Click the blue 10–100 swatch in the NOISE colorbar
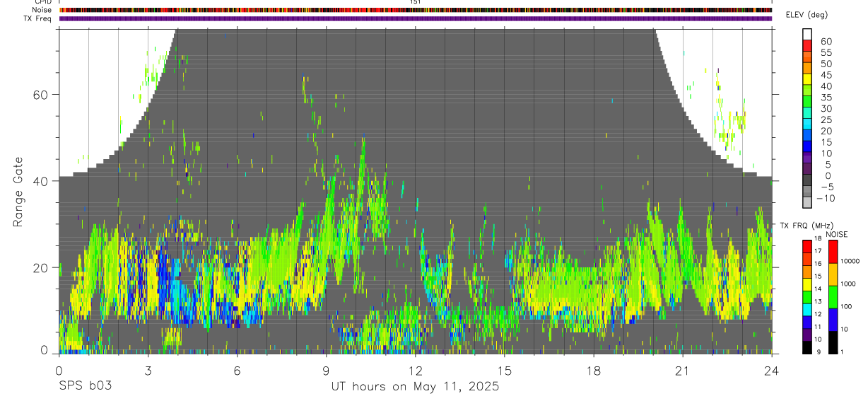Viewport: 868px width, 401px height. coord(833,319)
